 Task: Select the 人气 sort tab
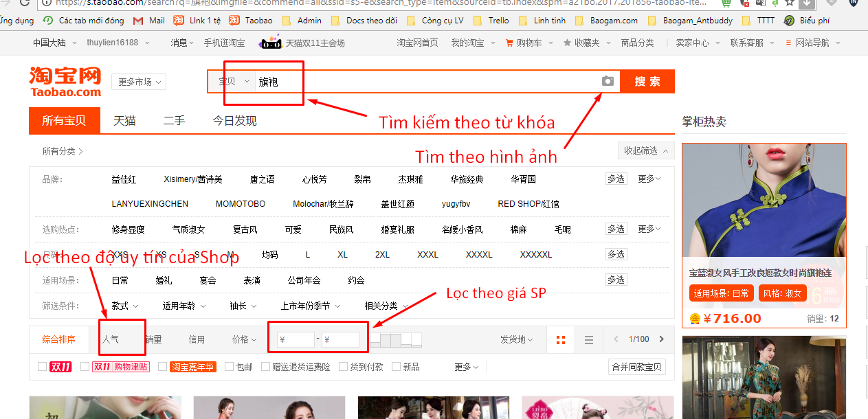click(110, 339)
